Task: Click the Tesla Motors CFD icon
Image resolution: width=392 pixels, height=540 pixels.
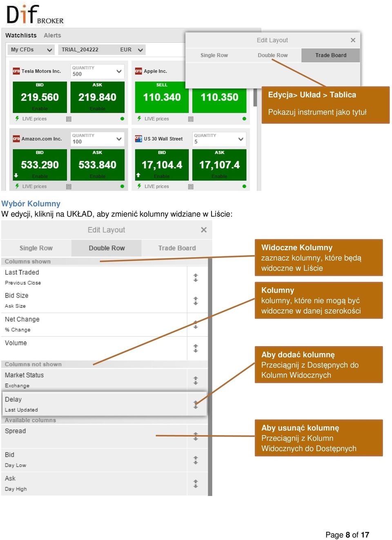Action: (16, 71)
